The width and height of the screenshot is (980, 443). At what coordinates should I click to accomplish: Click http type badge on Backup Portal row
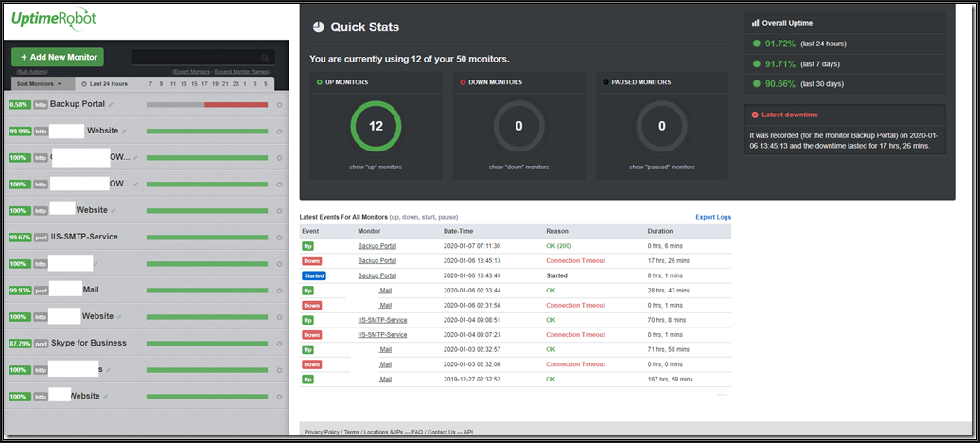41,105
